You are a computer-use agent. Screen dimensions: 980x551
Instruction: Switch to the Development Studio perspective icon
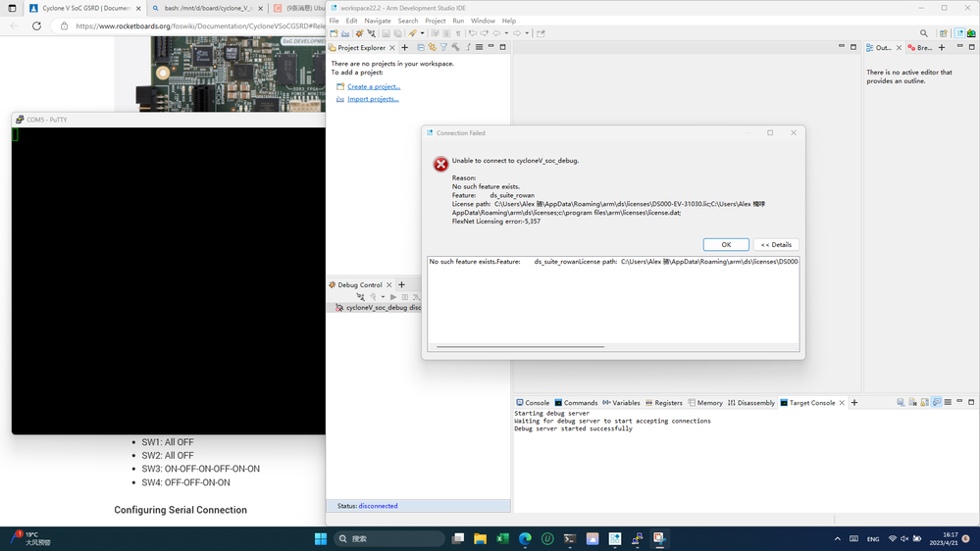coord(959,33)
